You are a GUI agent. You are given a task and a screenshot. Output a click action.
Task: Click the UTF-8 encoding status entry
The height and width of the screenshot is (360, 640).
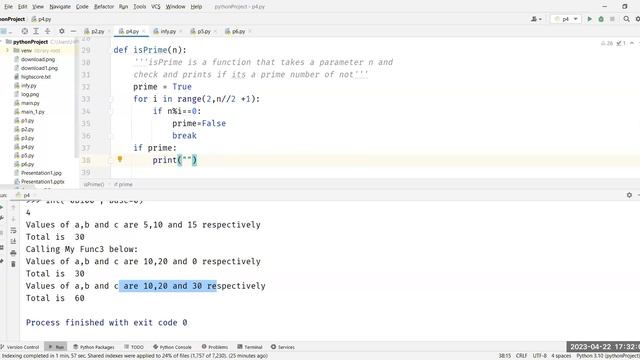point(539,356)
